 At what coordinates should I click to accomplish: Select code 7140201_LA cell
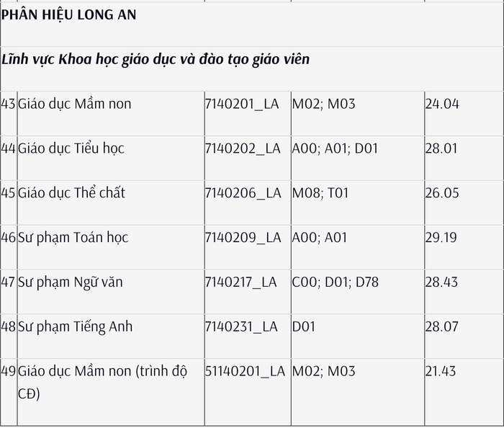tap(242, 104)
